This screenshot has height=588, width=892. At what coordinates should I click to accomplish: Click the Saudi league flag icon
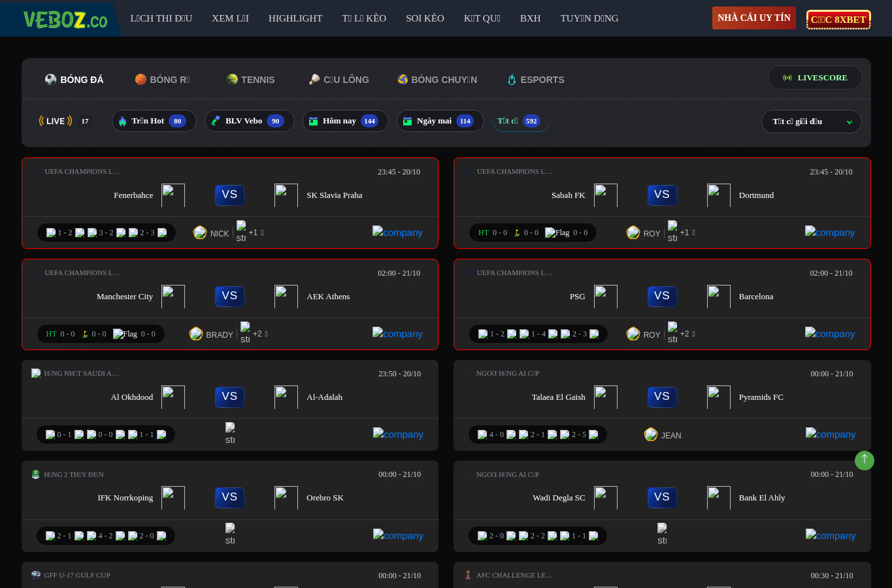coord(36,373)
